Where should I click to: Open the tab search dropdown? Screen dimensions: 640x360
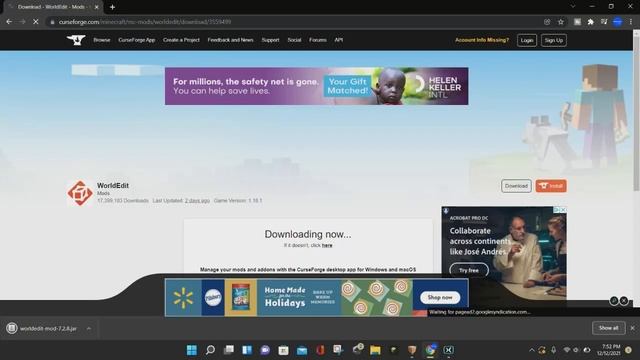pos(573,7)
